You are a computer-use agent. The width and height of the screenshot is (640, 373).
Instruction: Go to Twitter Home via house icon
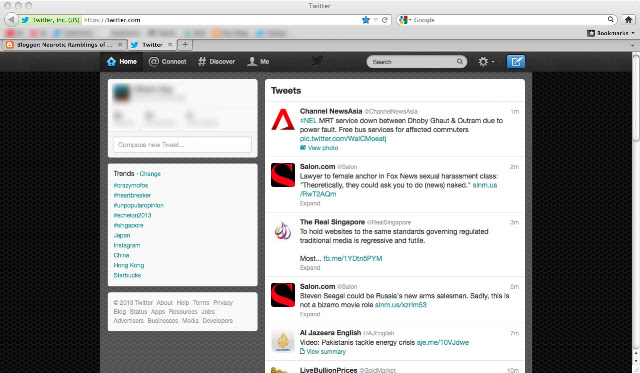pos(122,62)
